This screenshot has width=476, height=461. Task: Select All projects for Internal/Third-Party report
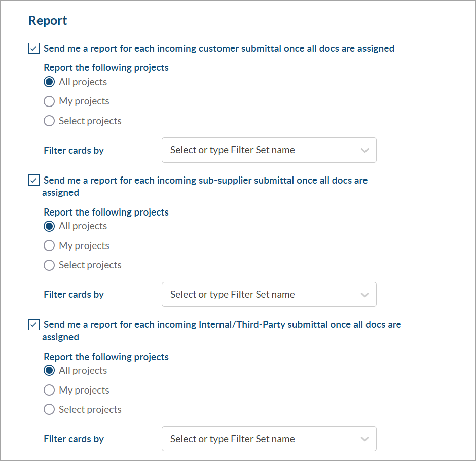[x=49, y=371]
